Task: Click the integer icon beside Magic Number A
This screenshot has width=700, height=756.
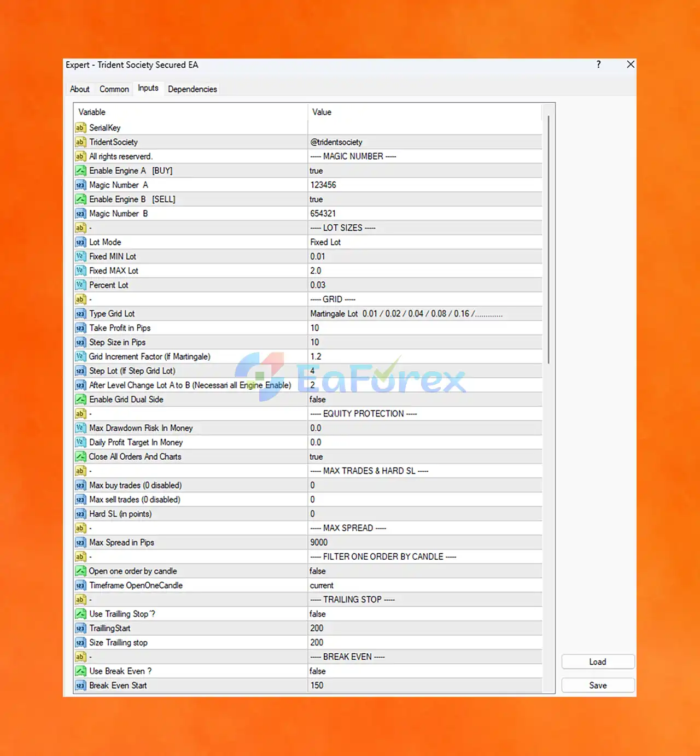Action: pyautogui.click(x=80, y=185)
